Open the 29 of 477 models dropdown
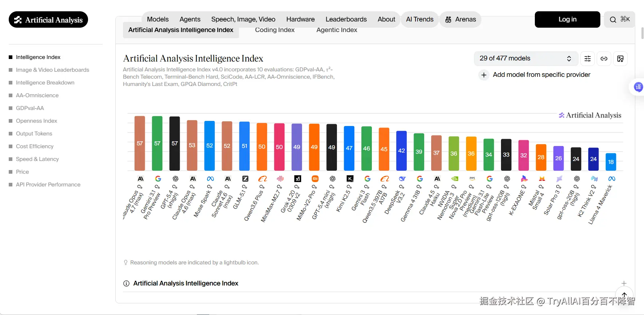 tap(525, 59)
